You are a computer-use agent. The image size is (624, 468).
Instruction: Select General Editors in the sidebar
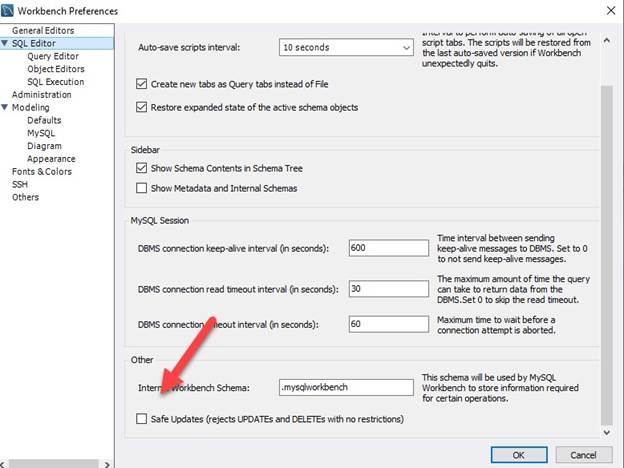coord(43,30)
